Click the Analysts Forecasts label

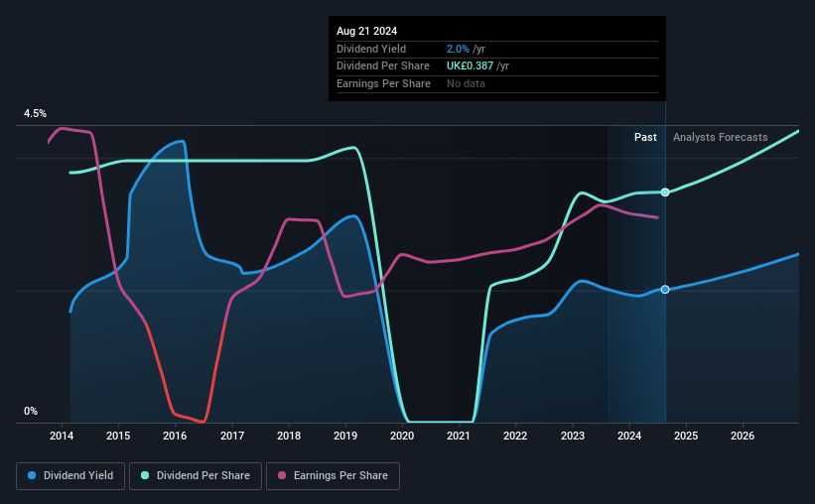721,137
